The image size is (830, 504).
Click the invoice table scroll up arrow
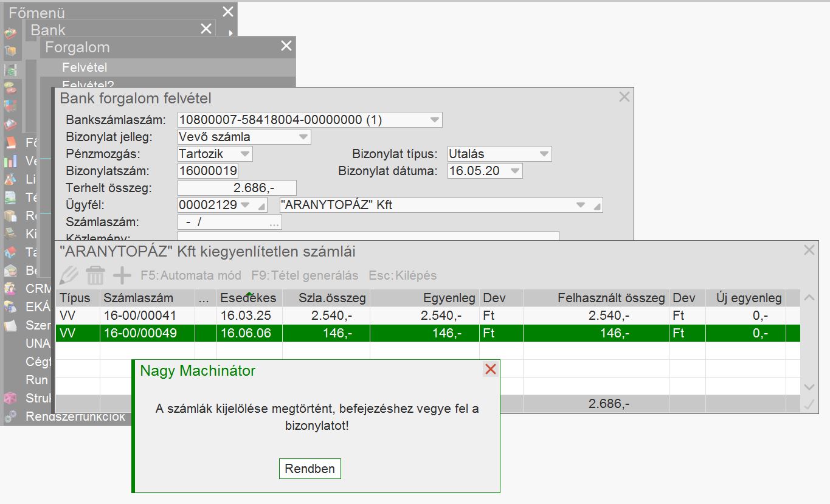point(809,298)
